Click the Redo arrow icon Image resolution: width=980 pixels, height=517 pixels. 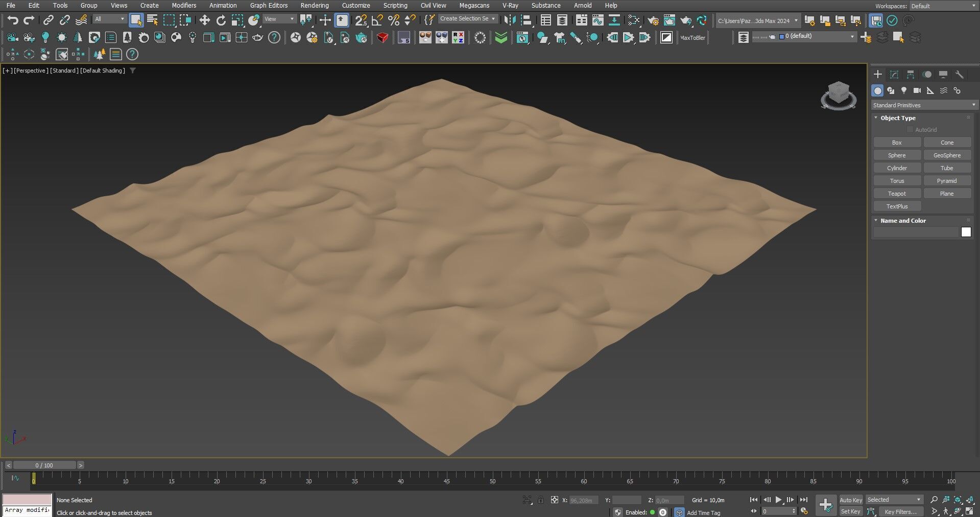(x=29, y=20)
